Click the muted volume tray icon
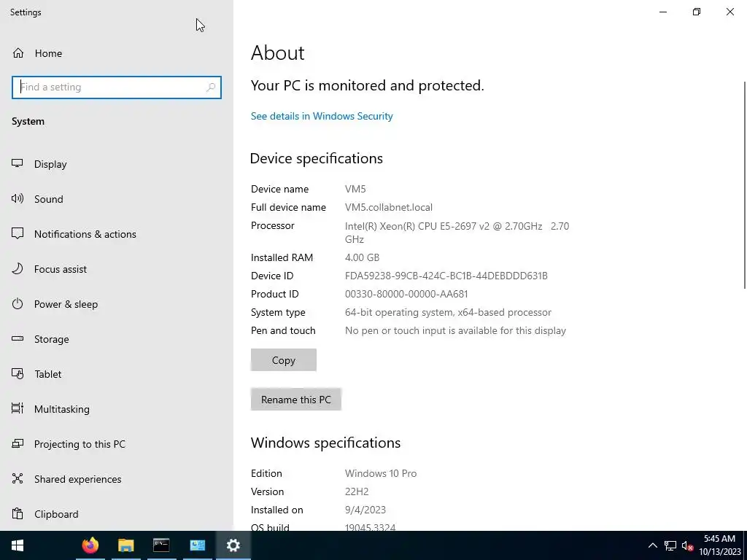Screen dimensions: 747x560 [687, 545]
